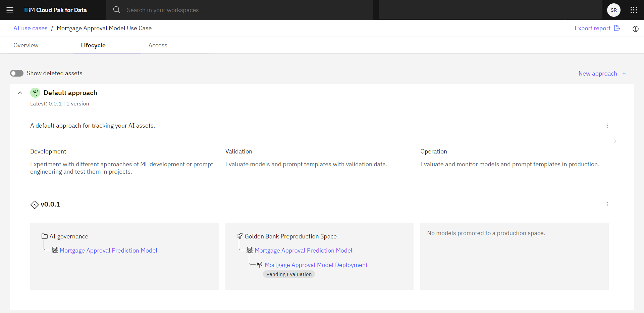Click the v0.0.1 version label
This screenshot has height=313, width=644.
(x=51, y=204)
